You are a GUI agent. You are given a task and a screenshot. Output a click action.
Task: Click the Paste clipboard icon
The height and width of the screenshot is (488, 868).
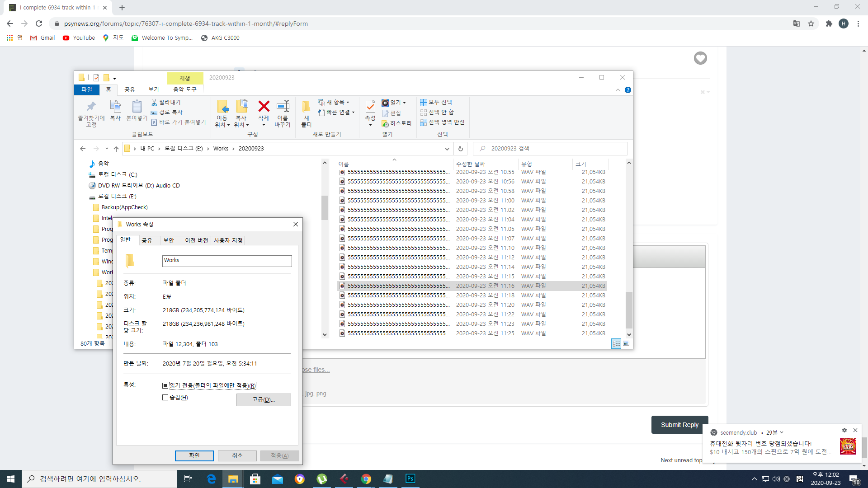point(137,108)
